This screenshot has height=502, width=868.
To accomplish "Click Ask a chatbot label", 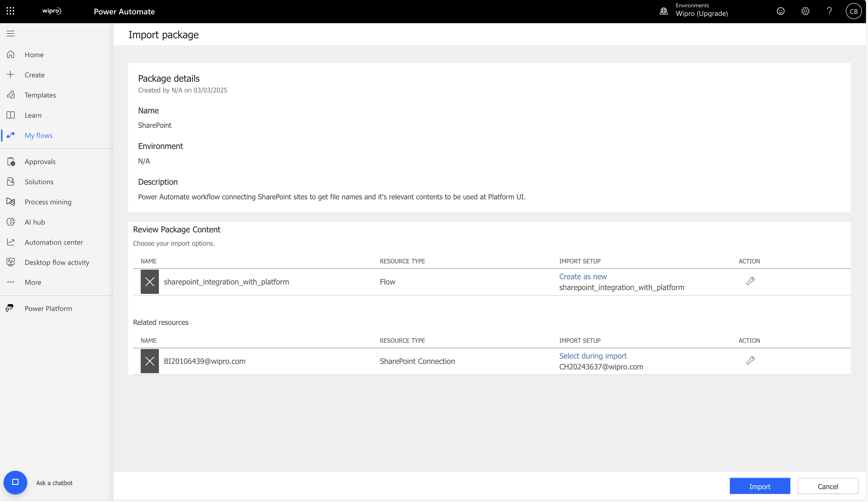I will tap(54, 483).
